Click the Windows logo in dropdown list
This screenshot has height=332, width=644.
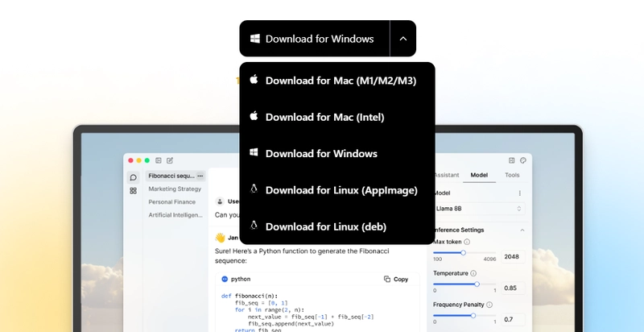coord(254,152)
